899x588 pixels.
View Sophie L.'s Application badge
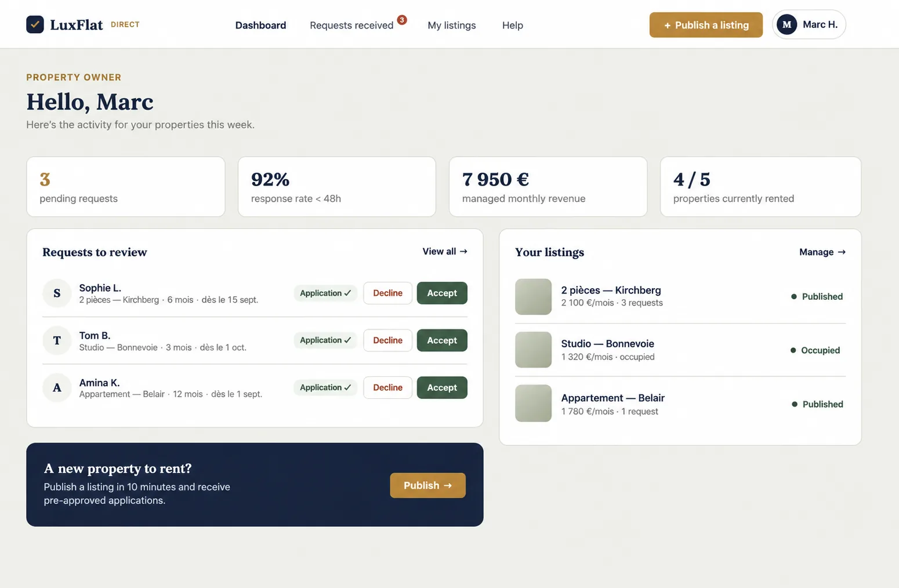point(325,293)
